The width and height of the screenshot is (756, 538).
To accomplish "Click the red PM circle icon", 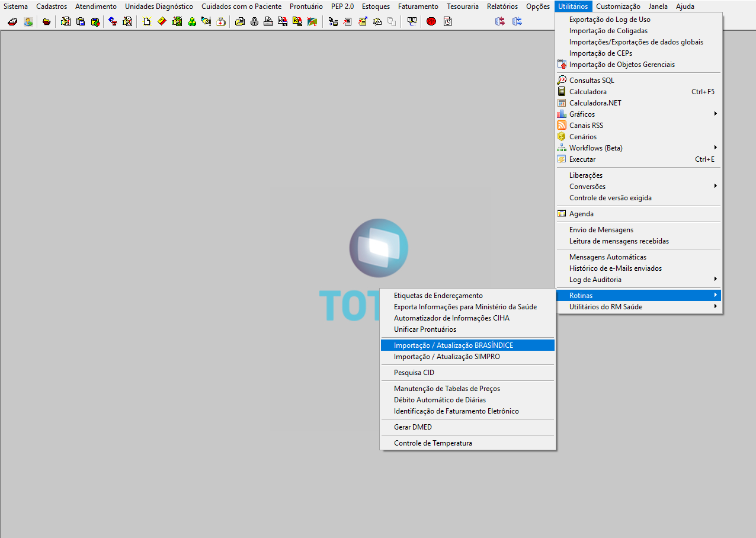I will coord(431,22).
